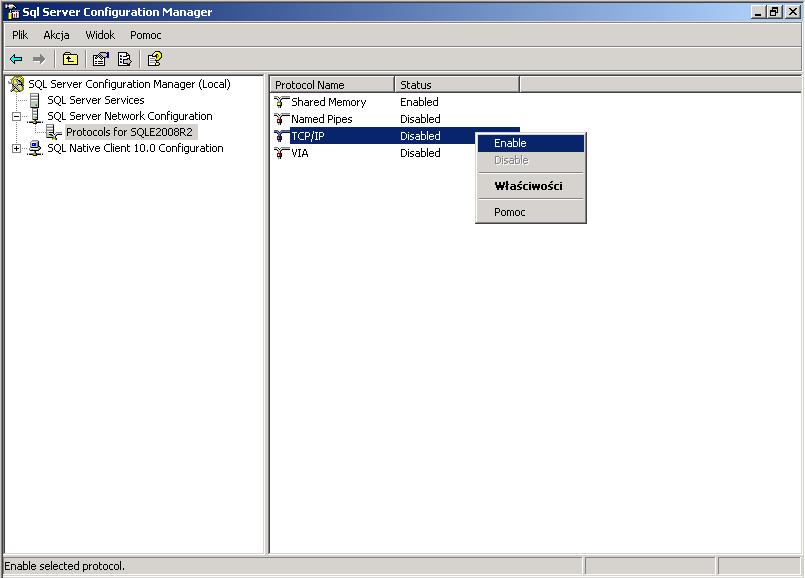Click the SQL Native Client 10.0 Configuration icon
Screen dimensions: 805x578
click(35, 148)
